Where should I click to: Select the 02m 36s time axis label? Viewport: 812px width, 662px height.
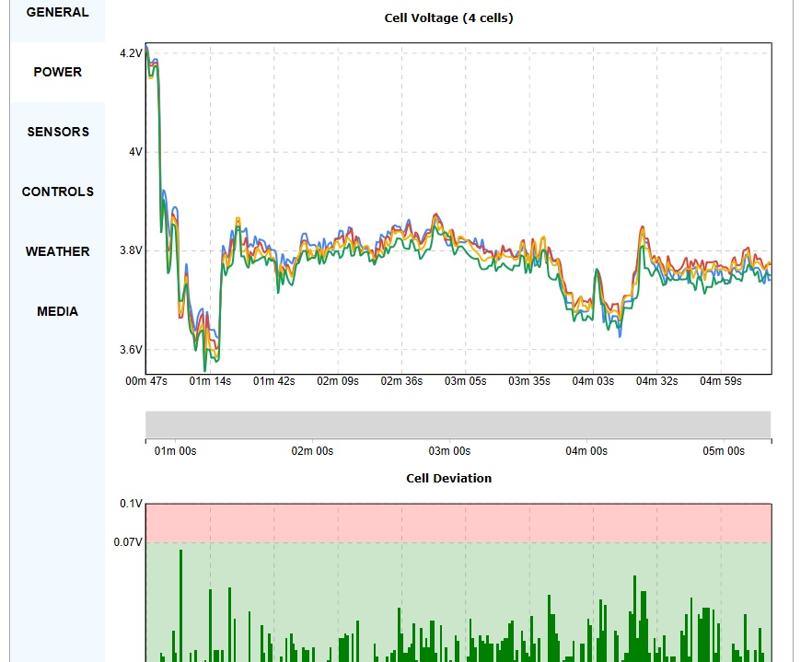401,381
